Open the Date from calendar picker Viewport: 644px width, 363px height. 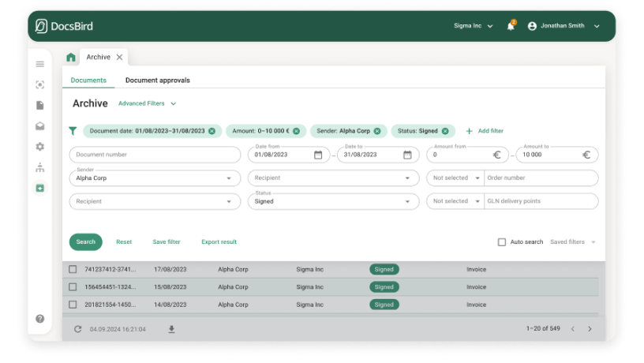pos(318,155)
